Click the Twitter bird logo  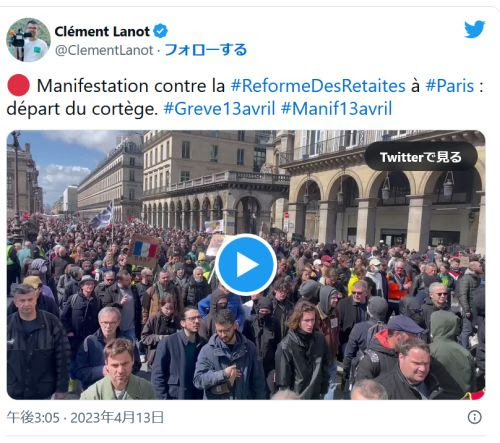475,29
